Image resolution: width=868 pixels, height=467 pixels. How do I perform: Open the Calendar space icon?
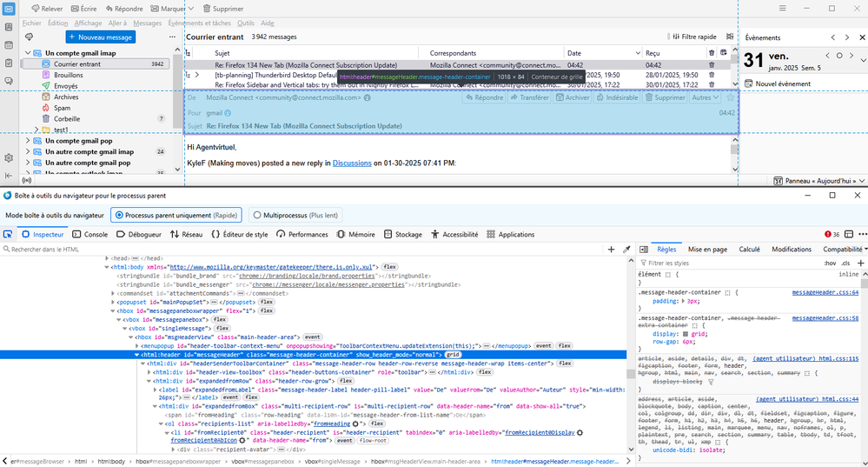point(9,45)
